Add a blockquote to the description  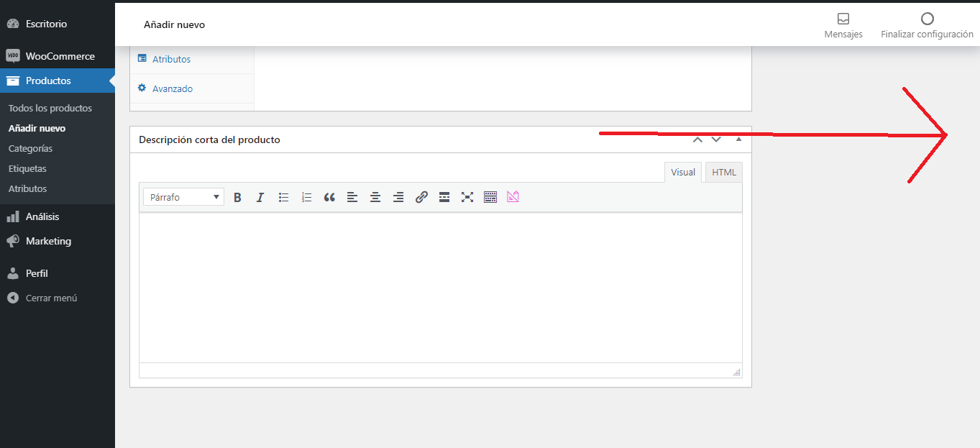[x=329, y=196]
